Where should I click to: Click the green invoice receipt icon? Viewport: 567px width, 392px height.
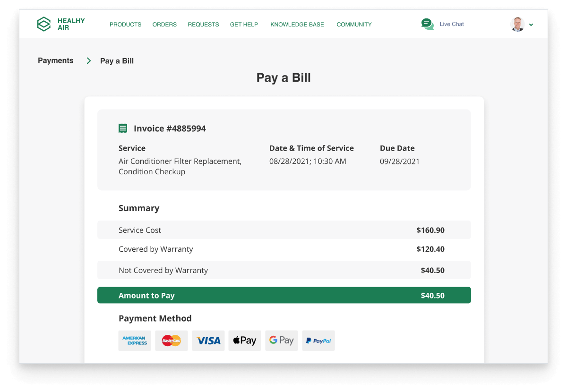pos(123,128)
